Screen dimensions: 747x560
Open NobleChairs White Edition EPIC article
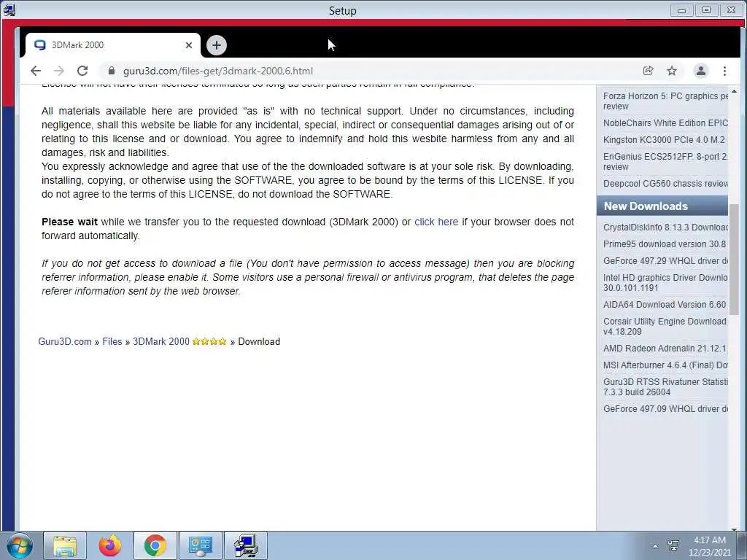tap(665, 122)
